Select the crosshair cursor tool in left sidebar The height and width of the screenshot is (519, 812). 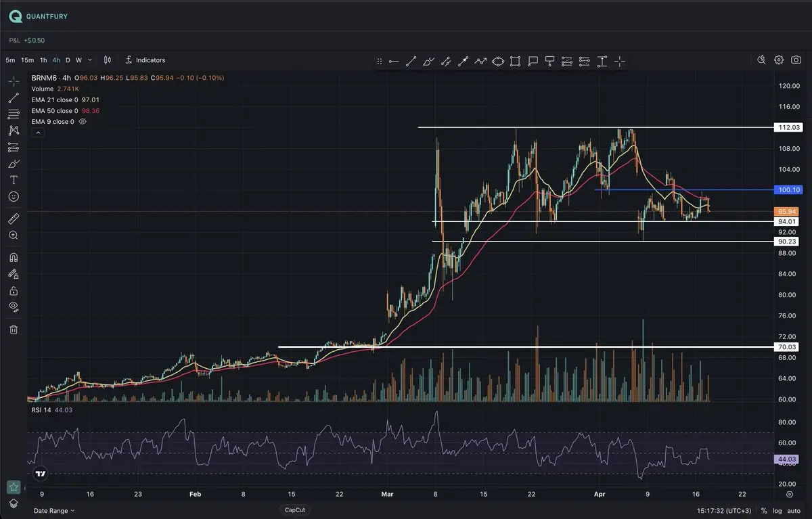[14, 81]
